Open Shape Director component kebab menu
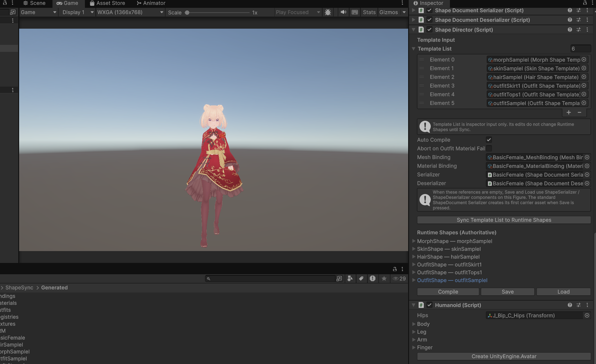Image resolution: width=596 pixels, height=364 pixels. tap(587, 30)
